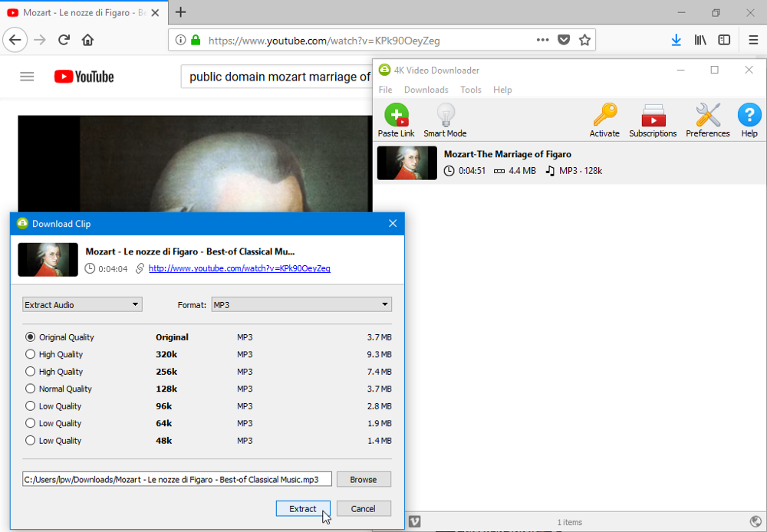Click the 0:04:04 duration text
The height and width of the screenshot is (532, 767).
point(113,268)
